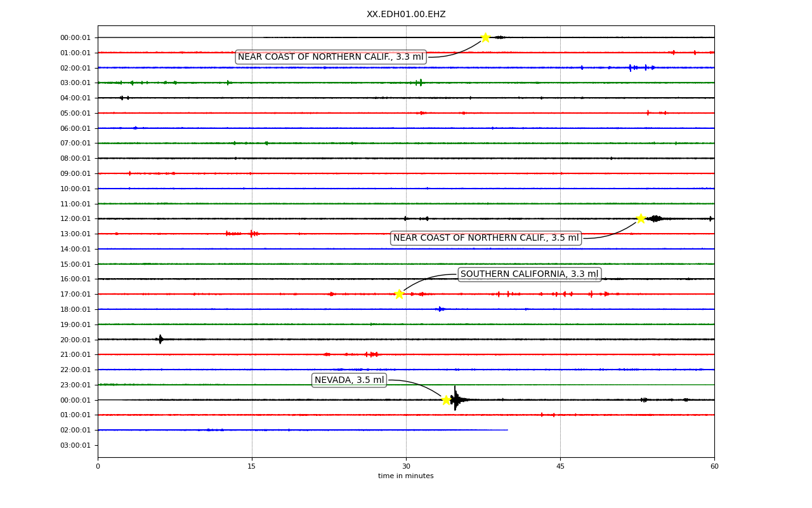
Task: Click the 13:00:01 row time label
Action: [x=75, y=234]
